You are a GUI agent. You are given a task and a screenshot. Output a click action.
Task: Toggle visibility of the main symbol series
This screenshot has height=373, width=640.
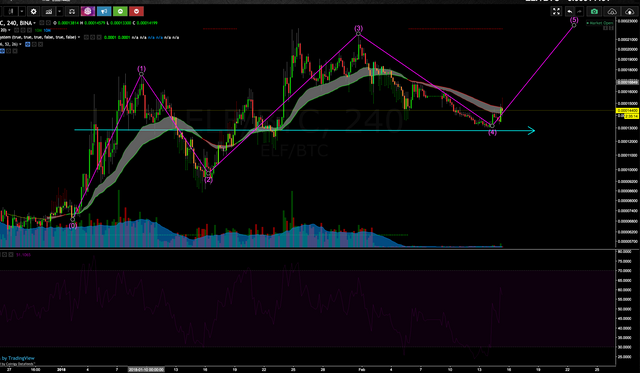click(42, 23)
